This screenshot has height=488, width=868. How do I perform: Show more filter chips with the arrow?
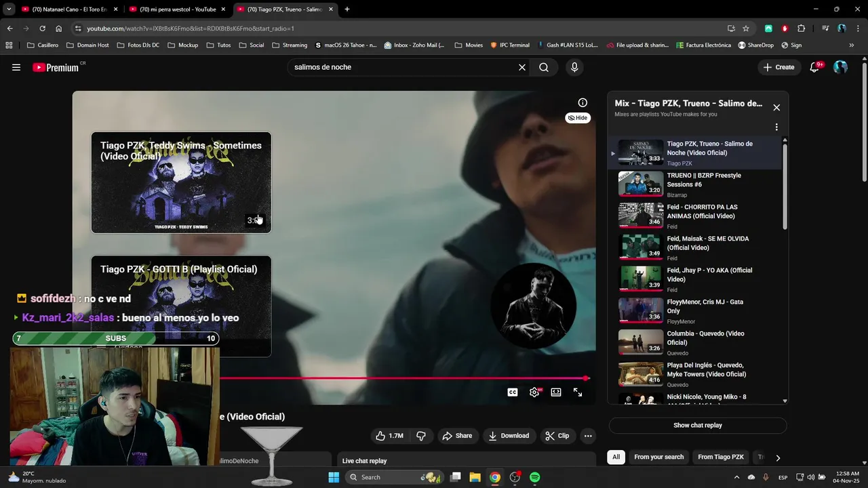pyautogui.click(x=778, y=457)
